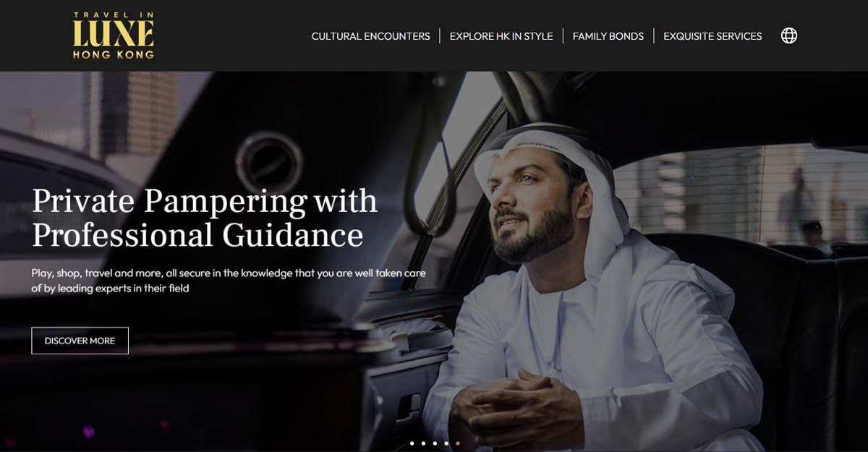Select the second carousel slide dot
This screenshot has height=452, width=868.
point(423,443)
